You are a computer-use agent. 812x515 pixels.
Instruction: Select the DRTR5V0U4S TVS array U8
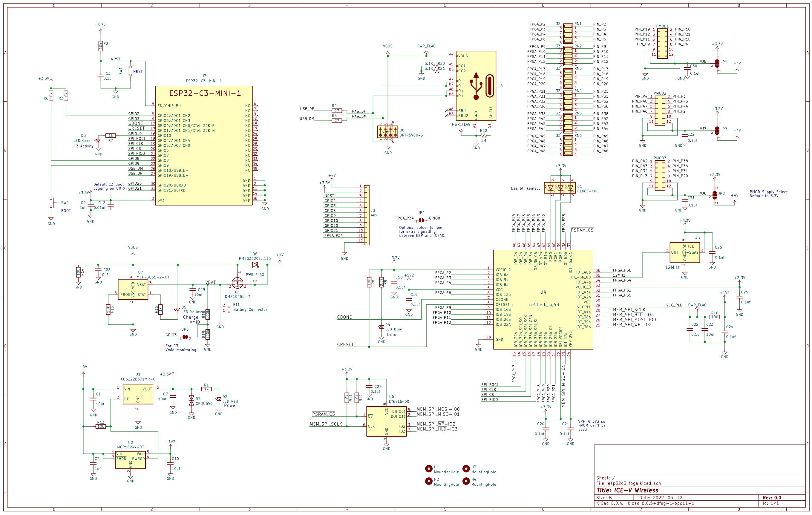point(387,132)
